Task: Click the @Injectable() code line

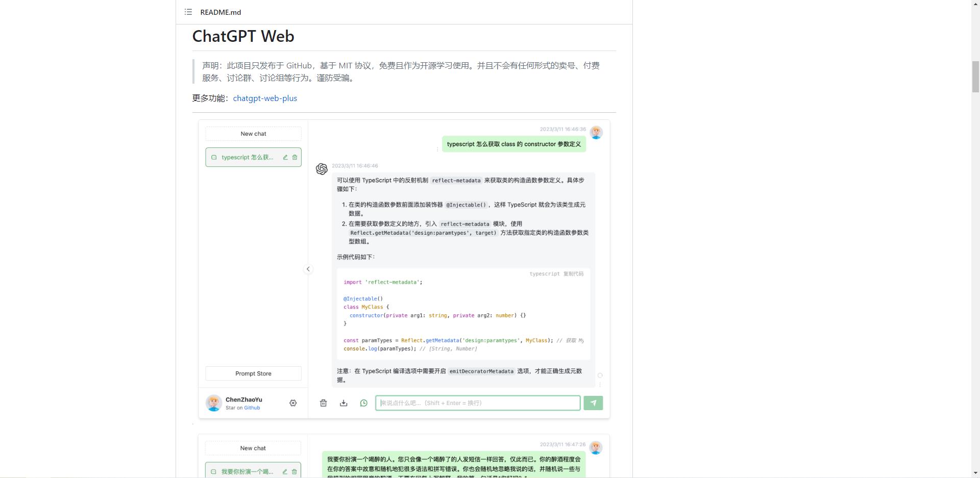Action: click(x=363, y=299)
